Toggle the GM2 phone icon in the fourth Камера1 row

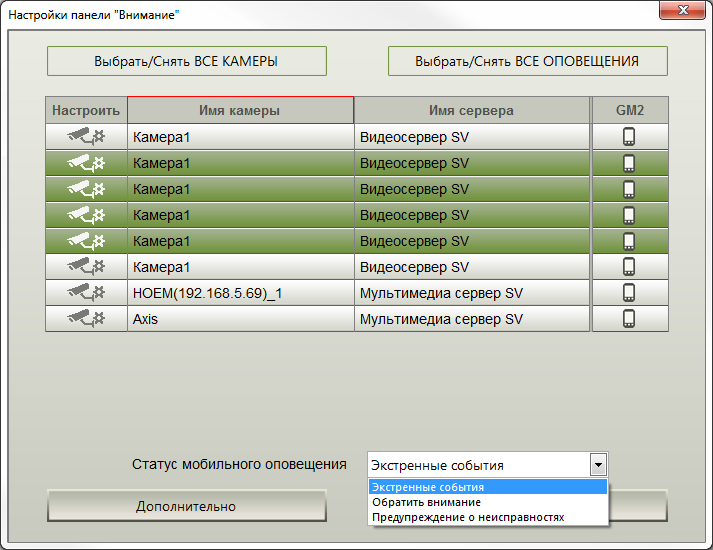(x=629, y=215)
